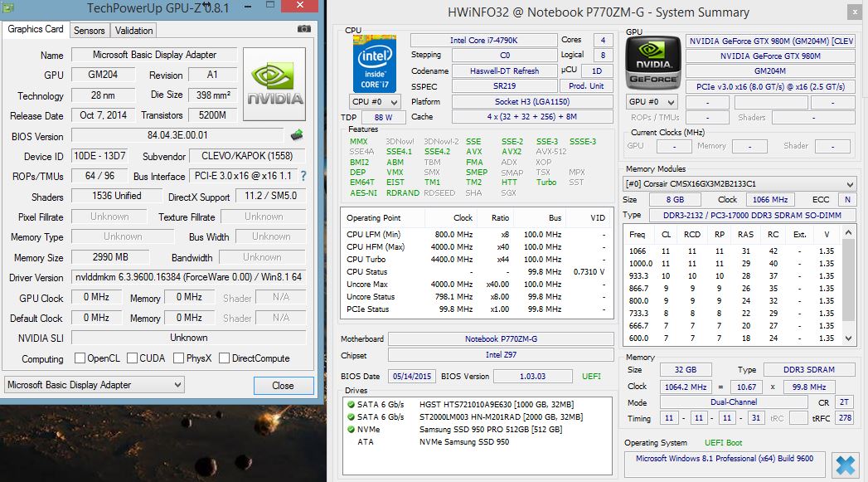Switch to the Graphics Card tab
Viewport: 868px width, 482px height.
pyautogui.click(x=36, y=29)
